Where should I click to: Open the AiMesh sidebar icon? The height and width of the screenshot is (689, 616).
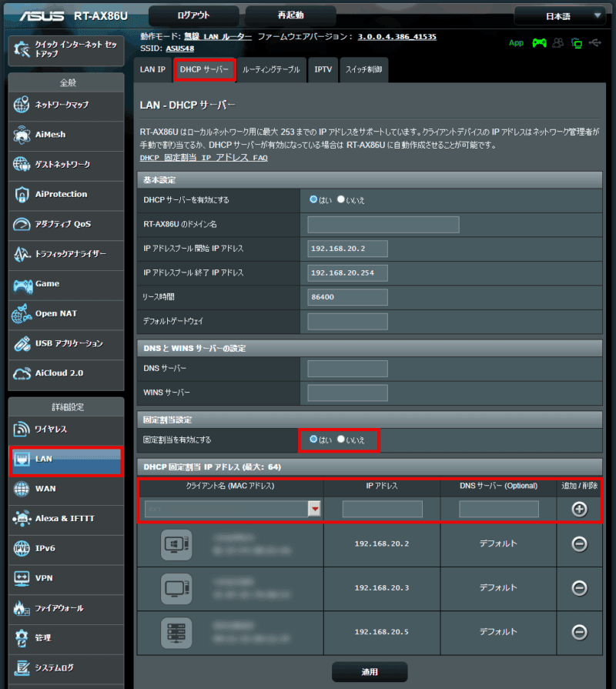[x=22, y=135]
